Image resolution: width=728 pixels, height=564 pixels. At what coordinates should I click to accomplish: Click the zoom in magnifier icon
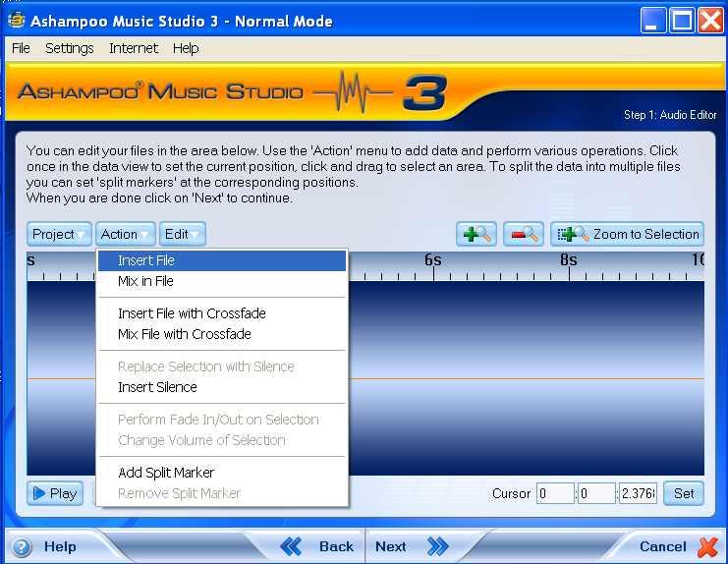[x=476, y=234]
